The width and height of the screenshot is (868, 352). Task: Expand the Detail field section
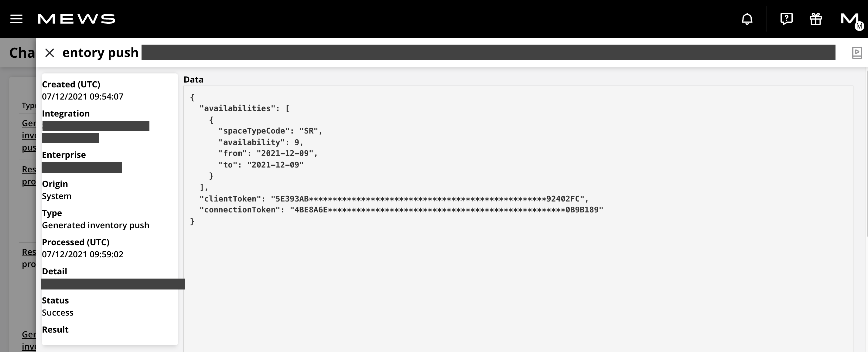pyautogui.click(x=113, y=283)
